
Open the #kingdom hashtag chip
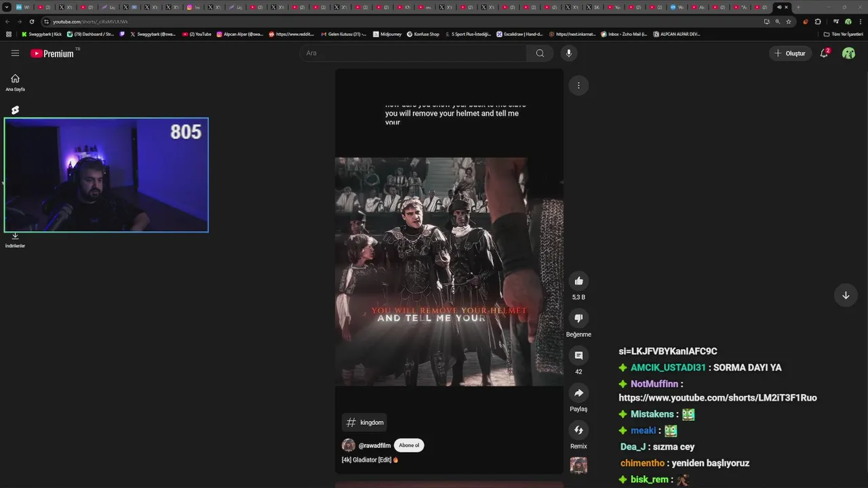(365, 422)
